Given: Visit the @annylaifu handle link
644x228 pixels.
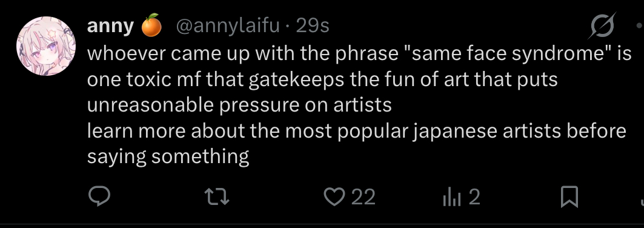Looking at the screenshot, I should point(228,26).
